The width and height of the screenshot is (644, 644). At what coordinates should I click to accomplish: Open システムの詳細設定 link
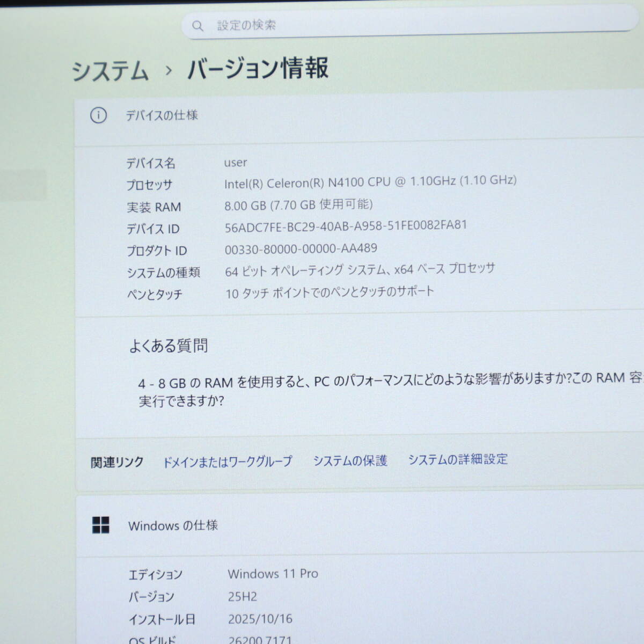pyautogui.click(x=458, y=459)
